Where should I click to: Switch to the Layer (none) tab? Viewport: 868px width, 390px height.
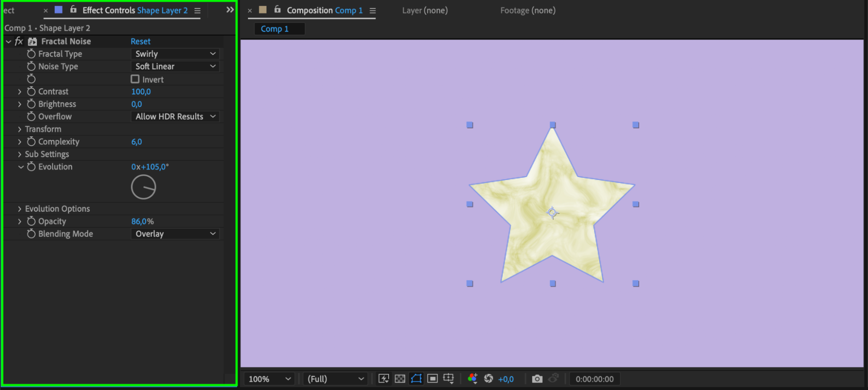click(x=425, y=10)
